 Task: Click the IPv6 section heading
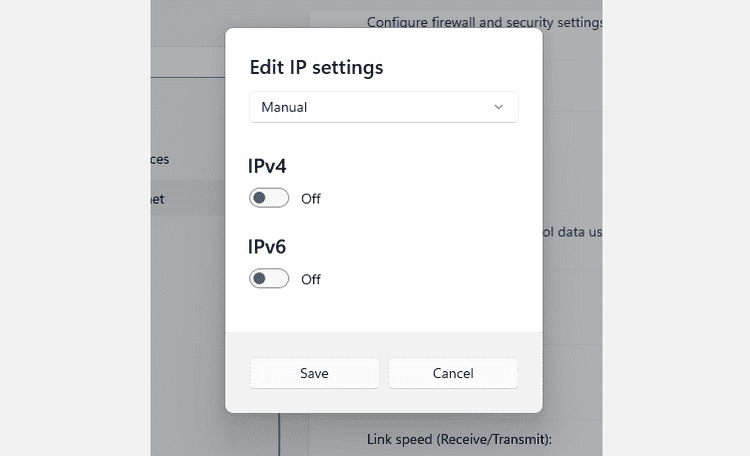(x=268, y=247)
